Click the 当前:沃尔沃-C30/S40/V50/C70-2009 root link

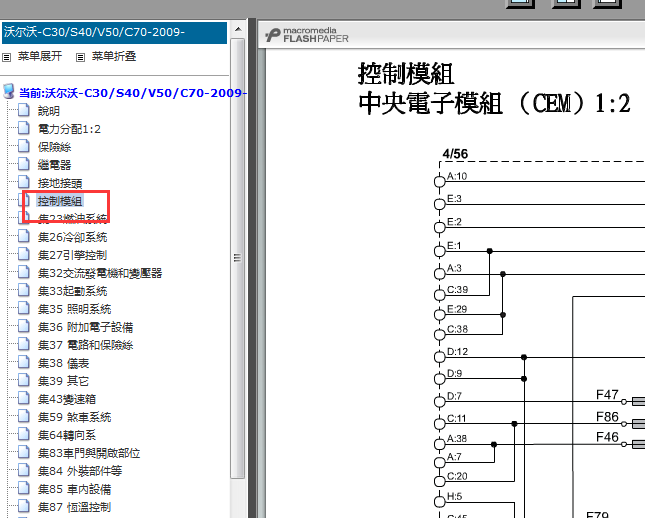click(x=133, y=93)
